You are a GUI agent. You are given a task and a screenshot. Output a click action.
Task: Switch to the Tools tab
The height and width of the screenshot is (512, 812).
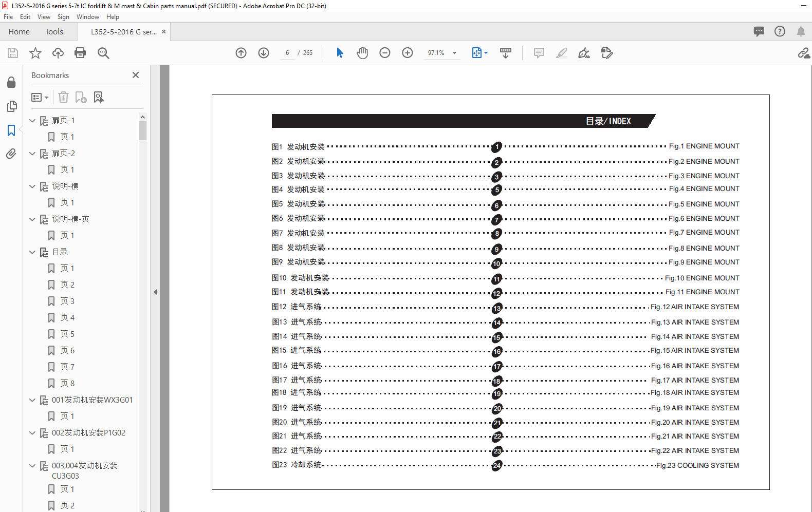(54, 31)
